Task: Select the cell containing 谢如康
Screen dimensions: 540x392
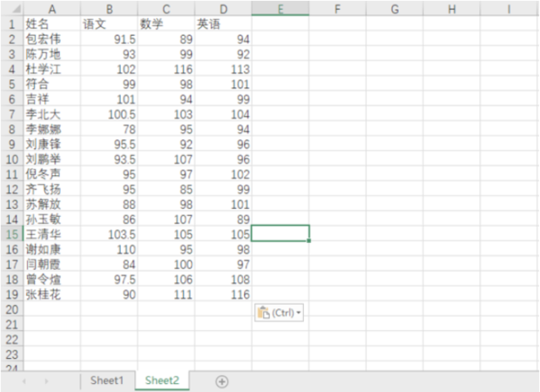Action: (x=52, y=249)
